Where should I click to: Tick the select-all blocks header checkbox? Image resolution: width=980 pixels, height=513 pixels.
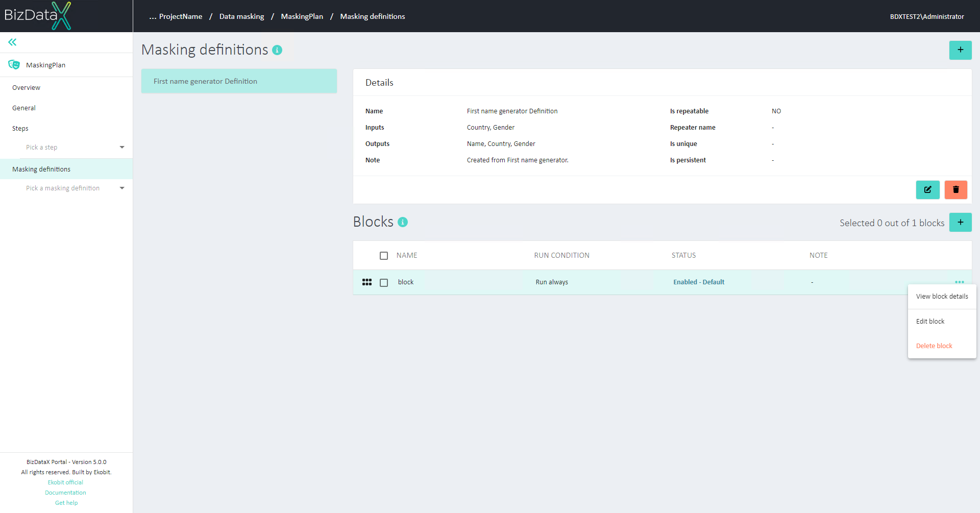pos(384,256)
